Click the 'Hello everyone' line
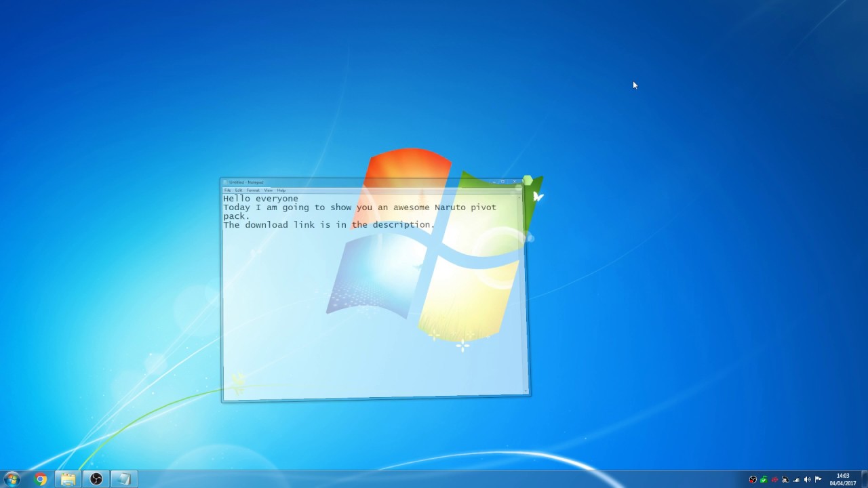The height and width of the screenshot is (488, 868). click(261, 199)
